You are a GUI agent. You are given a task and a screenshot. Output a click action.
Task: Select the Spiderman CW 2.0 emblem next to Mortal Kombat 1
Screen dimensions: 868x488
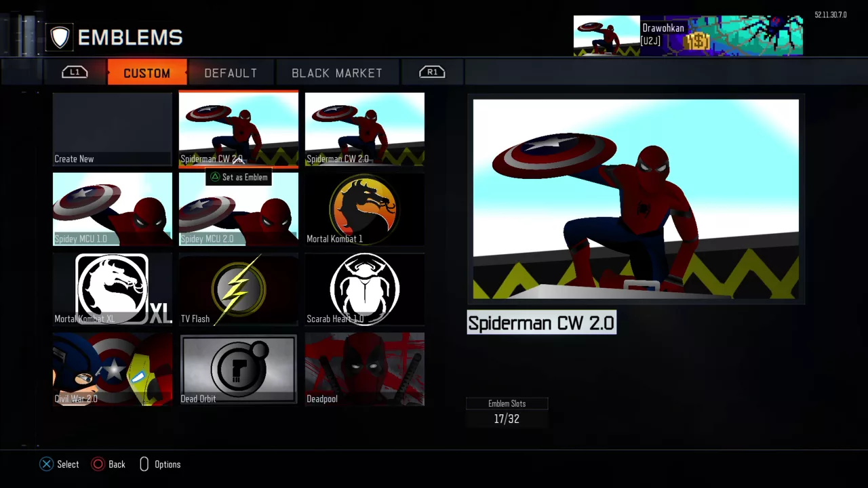tap(365, 129)
